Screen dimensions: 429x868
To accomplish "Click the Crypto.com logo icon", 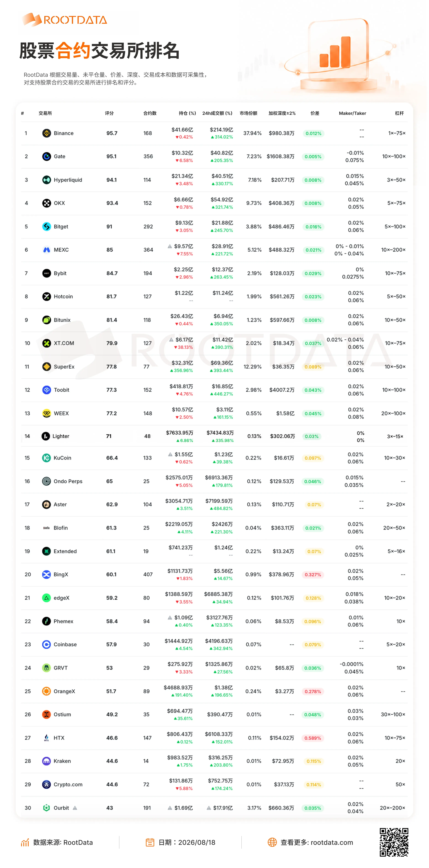I will click(47, 784).
